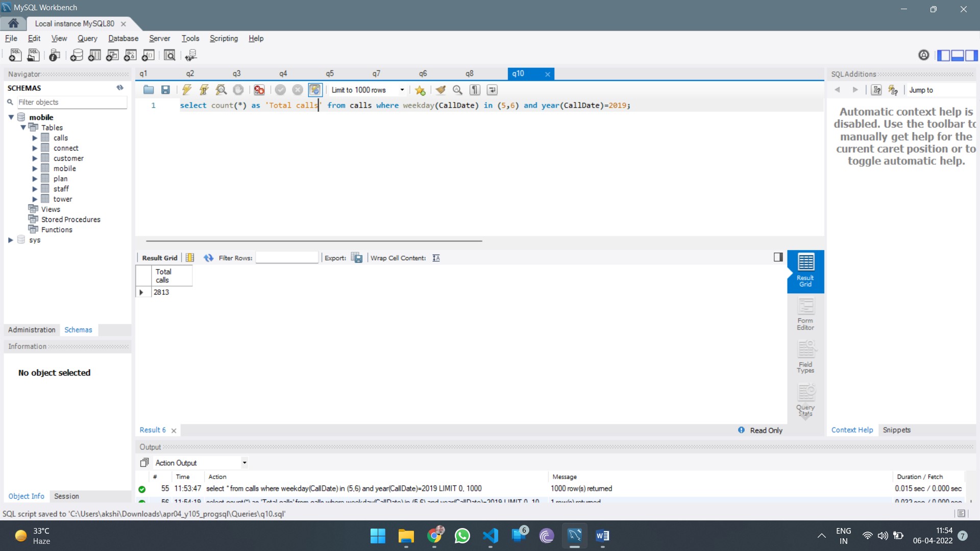
Task: Execute the query with lightning bolt
Action: (x=187, y=90)
